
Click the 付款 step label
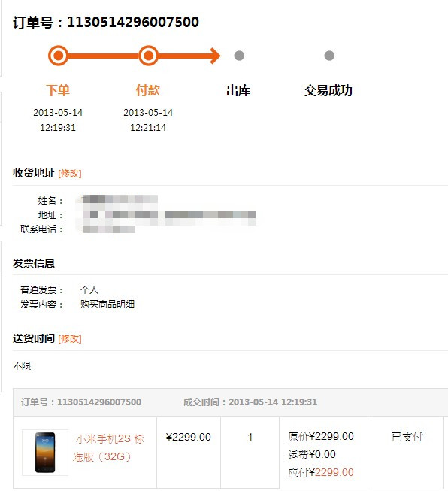tap(148, 90)
